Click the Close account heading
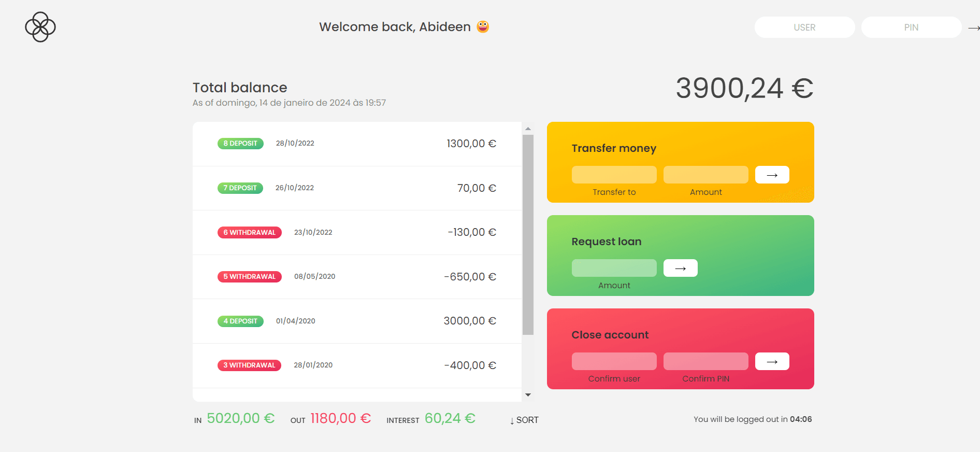Screen dimensions: 980x452 (610, 335)
